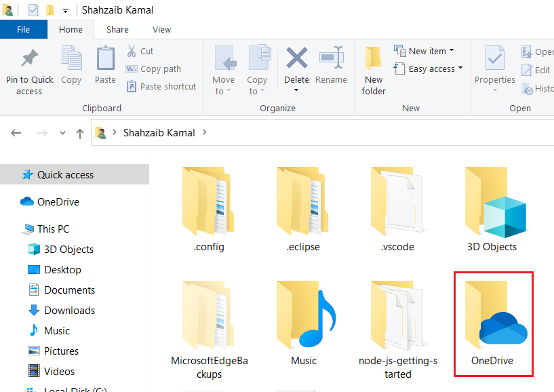Open the Easy access dropdown
Image resolution: width=554 pixels, height=392 pixels.
428,68
